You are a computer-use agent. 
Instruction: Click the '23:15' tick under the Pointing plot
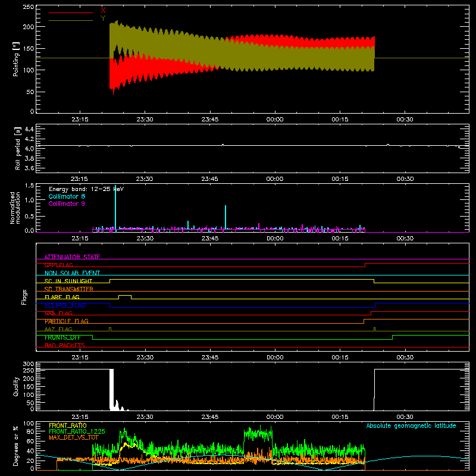click(80, 120)
